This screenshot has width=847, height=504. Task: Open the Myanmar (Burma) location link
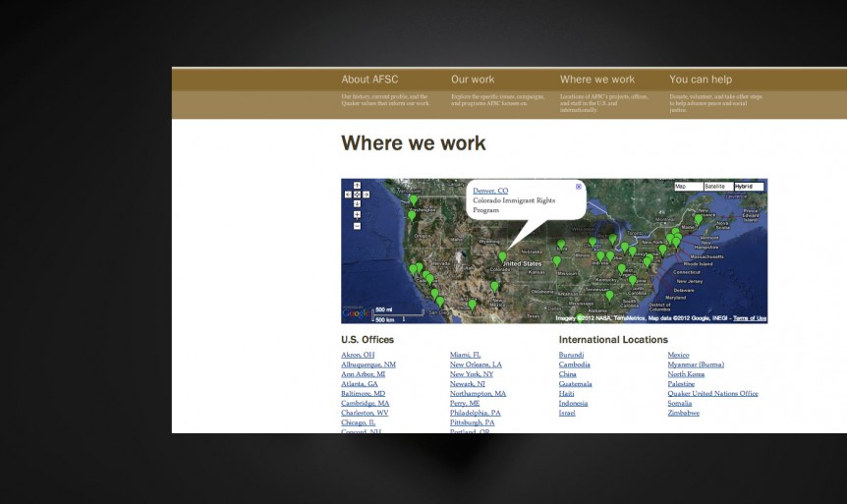click(x=696, y=364)
